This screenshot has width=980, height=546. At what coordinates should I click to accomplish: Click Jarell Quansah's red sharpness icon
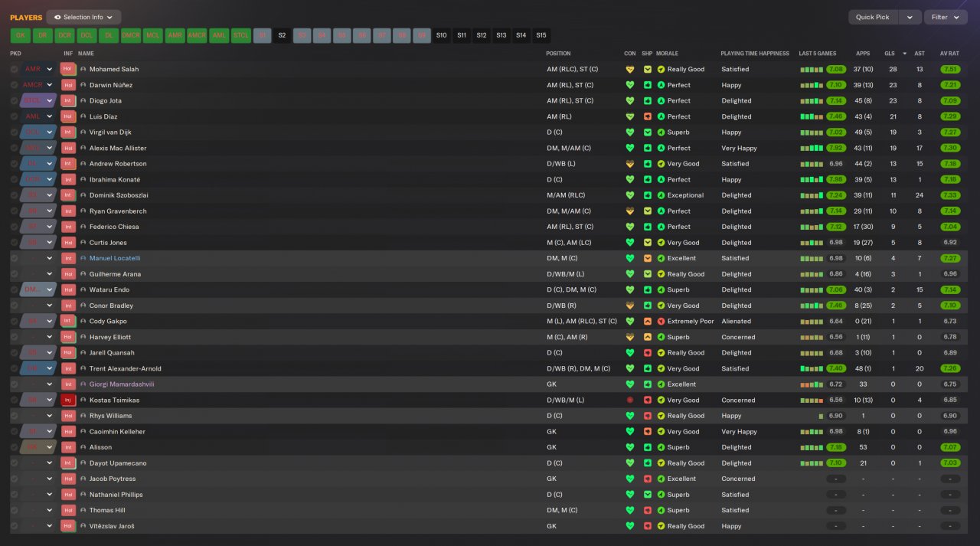[x=648, y=353]
